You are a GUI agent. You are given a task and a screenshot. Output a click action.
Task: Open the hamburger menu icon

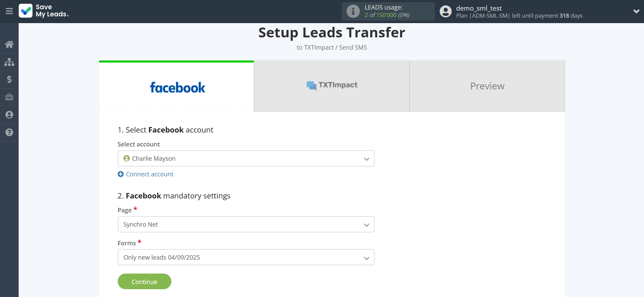9,11
